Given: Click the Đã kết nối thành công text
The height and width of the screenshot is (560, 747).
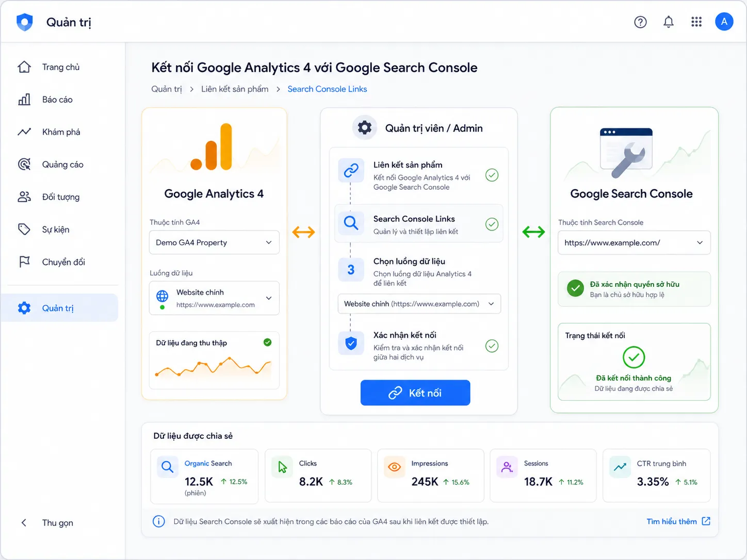Looking at the screenshot, I should (634, 378).
